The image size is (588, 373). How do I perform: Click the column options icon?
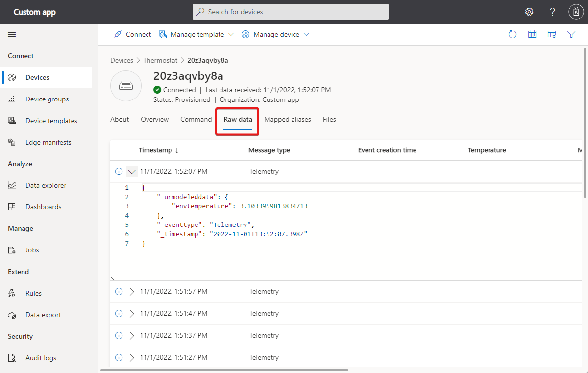pyautogui.click(x=552, y=34)
